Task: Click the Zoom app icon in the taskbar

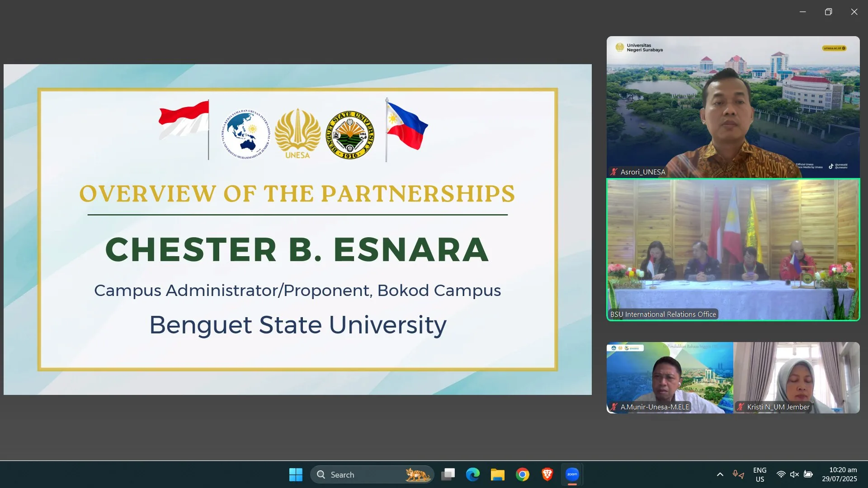Action: 572,474
